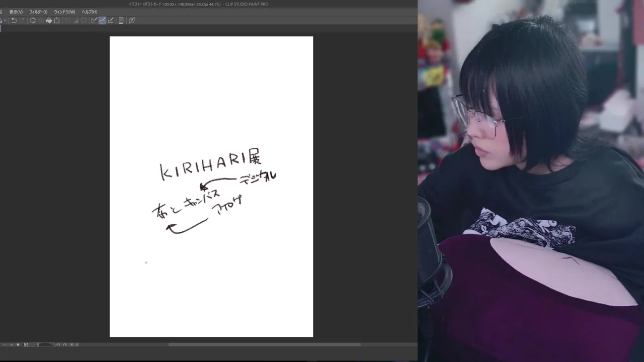Click the Redo arrow icon

tap(23, 21)
